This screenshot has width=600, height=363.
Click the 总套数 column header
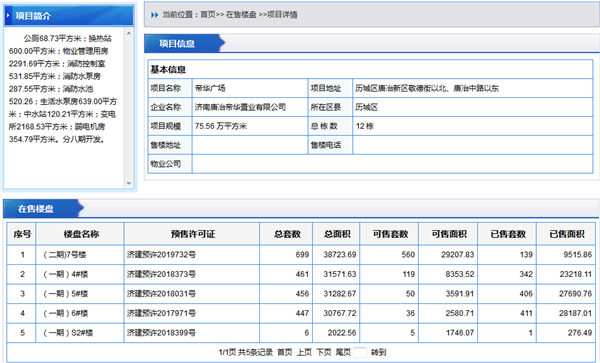(286, 234)
